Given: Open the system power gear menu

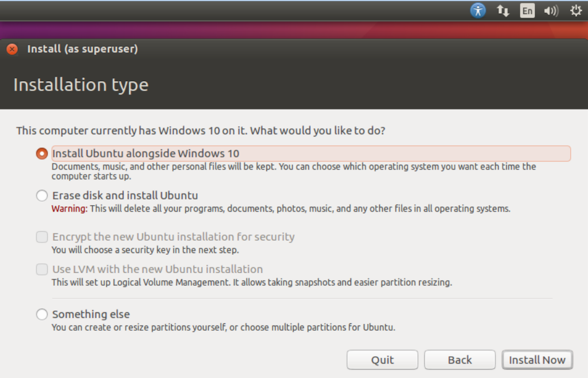Looking at the screenshot, I should [576, 10].
